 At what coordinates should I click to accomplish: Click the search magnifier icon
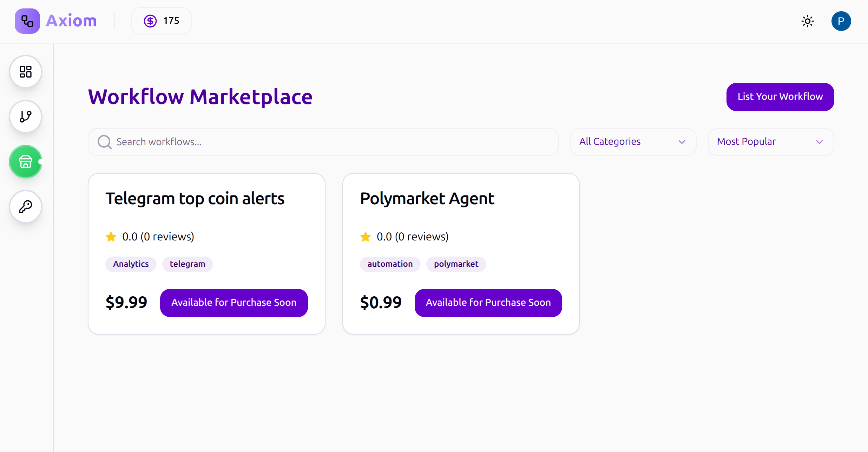[104, 142]
